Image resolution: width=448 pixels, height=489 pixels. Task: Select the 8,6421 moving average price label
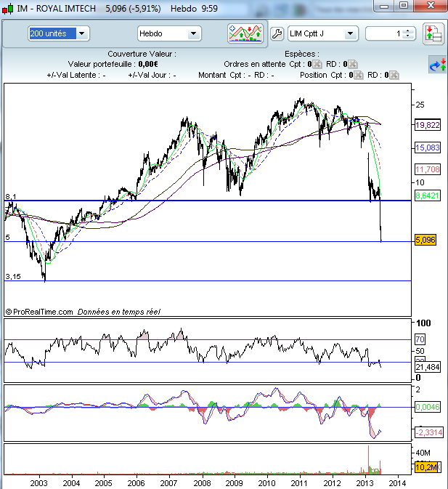[428, 195]
